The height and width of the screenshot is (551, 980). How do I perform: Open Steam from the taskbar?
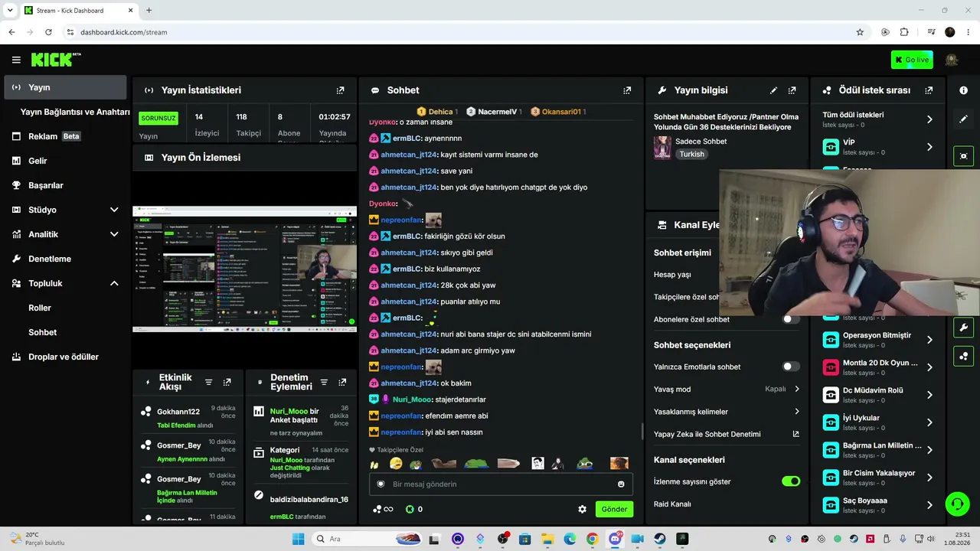coord(660,539)
